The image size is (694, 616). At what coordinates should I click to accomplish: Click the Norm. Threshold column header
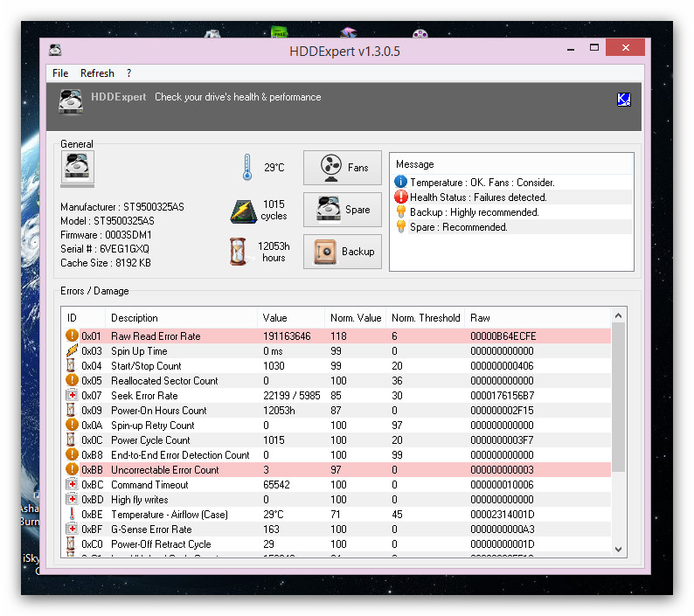tap(426, 318)
